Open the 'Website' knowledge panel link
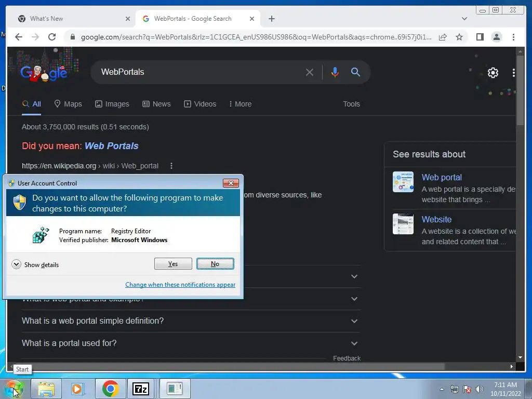This screenshot has width=532, height=399. point(436,220)
